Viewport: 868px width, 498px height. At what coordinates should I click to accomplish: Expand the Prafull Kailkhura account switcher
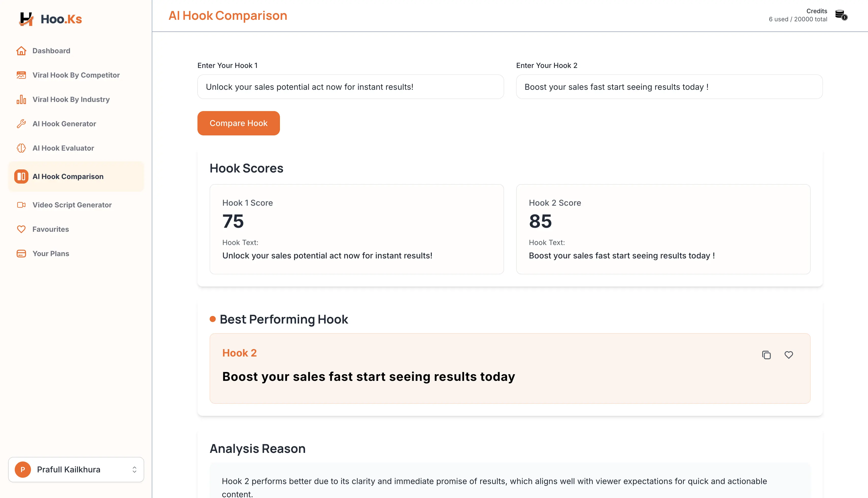click(135, 470)
